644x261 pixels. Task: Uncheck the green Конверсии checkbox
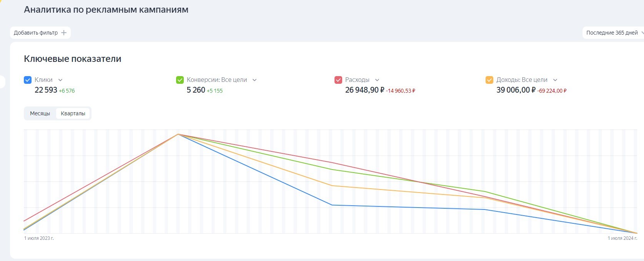(x=180, y=80)
